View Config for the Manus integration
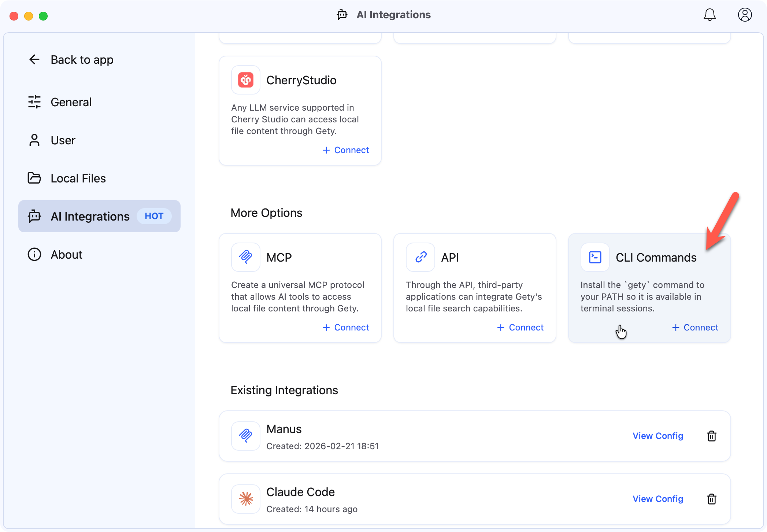767x532 pixels. pos(657,436)
